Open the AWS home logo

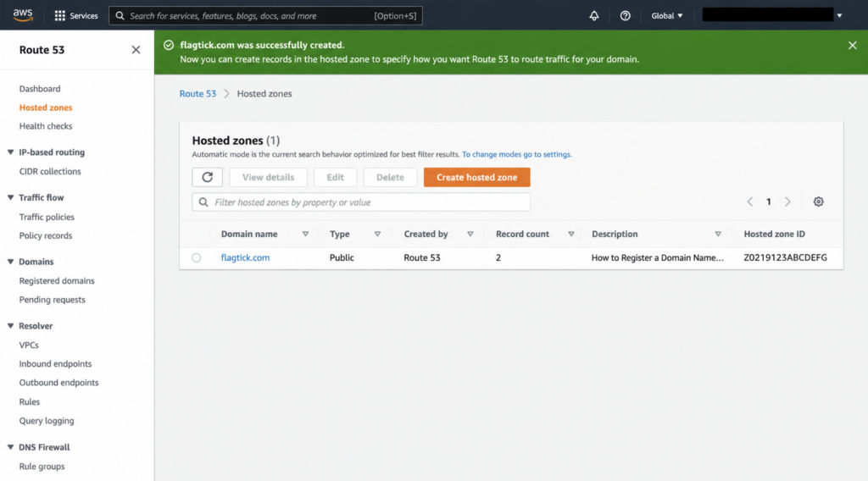[23, 15]
